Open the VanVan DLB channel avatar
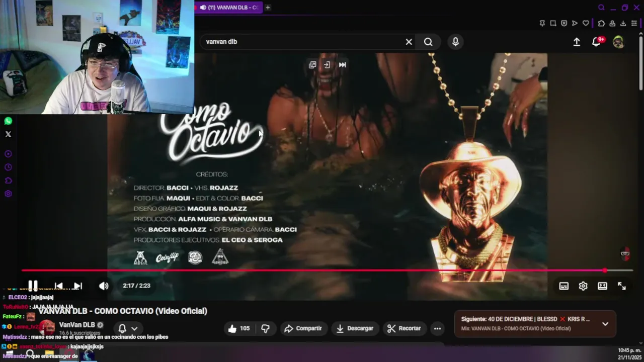644x362 pixels. pyautogui.click(x=47, y=328)
